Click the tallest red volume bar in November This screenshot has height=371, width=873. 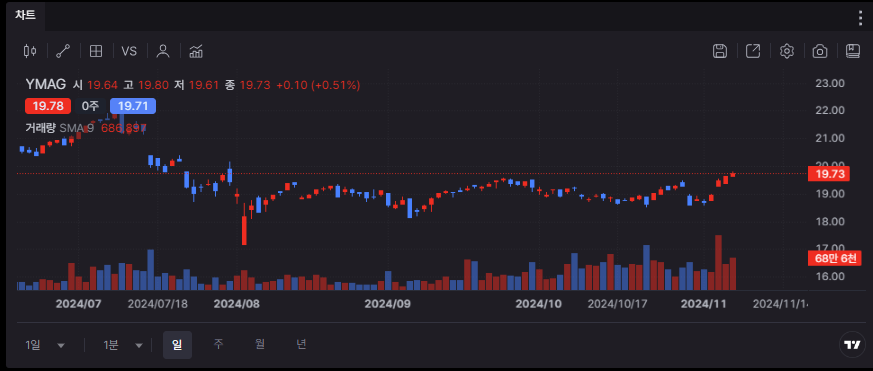click(718, 262)
